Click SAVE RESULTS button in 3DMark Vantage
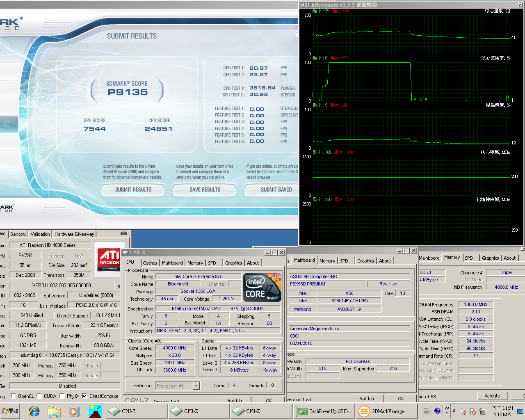Screen dimensions: 525x420 205,189
